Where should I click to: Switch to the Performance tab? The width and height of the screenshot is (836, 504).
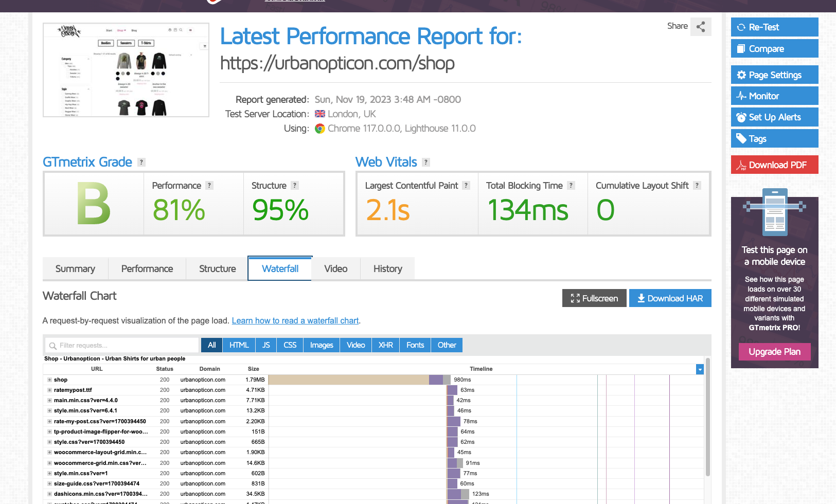[x=147, y=269]
